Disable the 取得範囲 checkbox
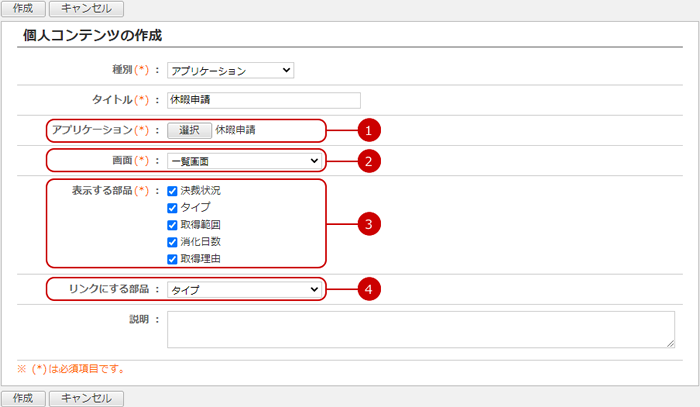 [173, 225]
